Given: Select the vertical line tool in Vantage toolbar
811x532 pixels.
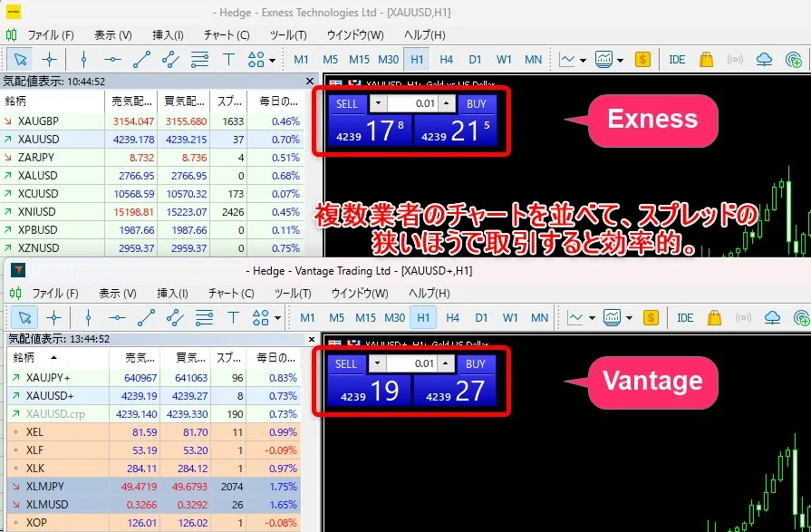Looking at the screenshot, I should click(88, 317).
